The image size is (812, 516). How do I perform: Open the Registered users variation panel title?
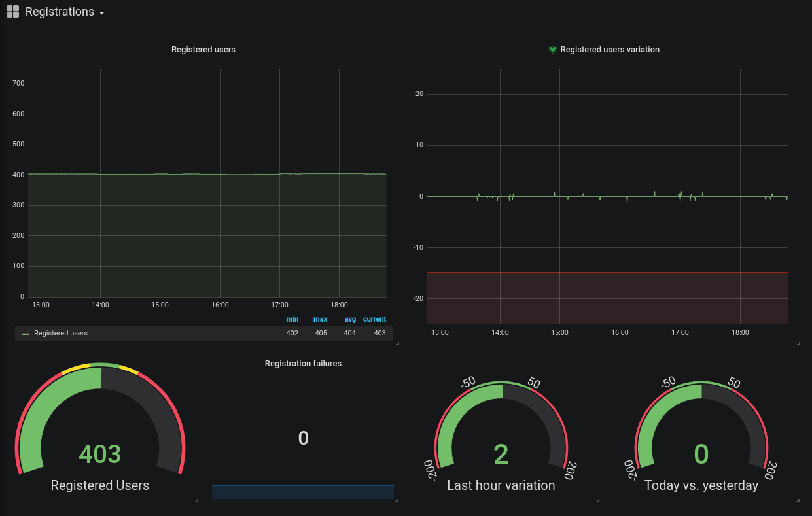610,50
